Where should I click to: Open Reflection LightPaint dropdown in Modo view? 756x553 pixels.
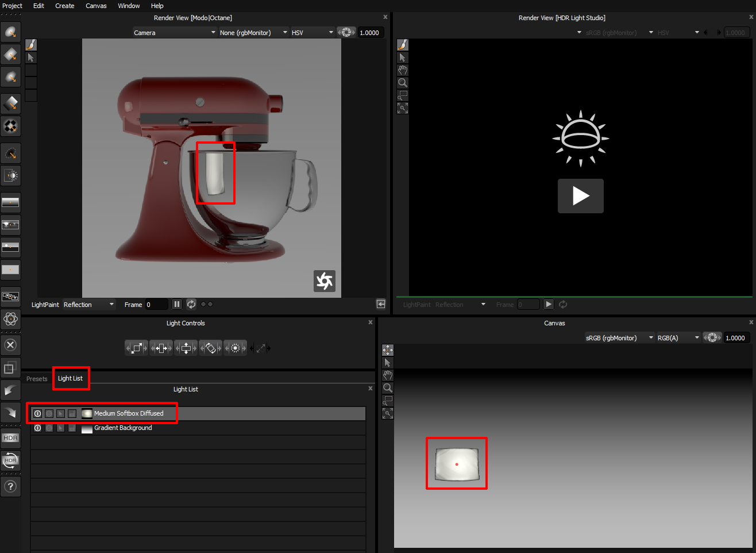click(x=89, y=305)
